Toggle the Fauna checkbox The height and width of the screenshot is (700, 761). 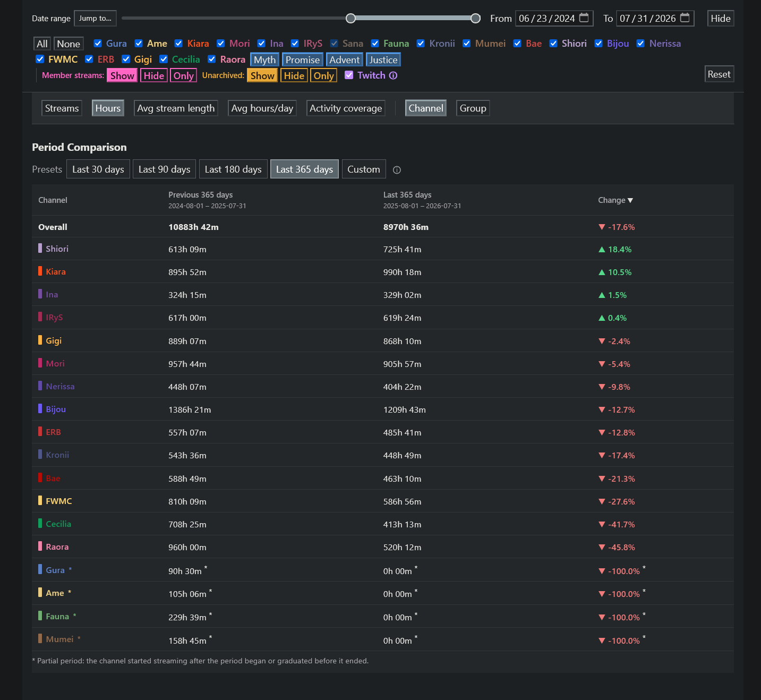point(375,44)
